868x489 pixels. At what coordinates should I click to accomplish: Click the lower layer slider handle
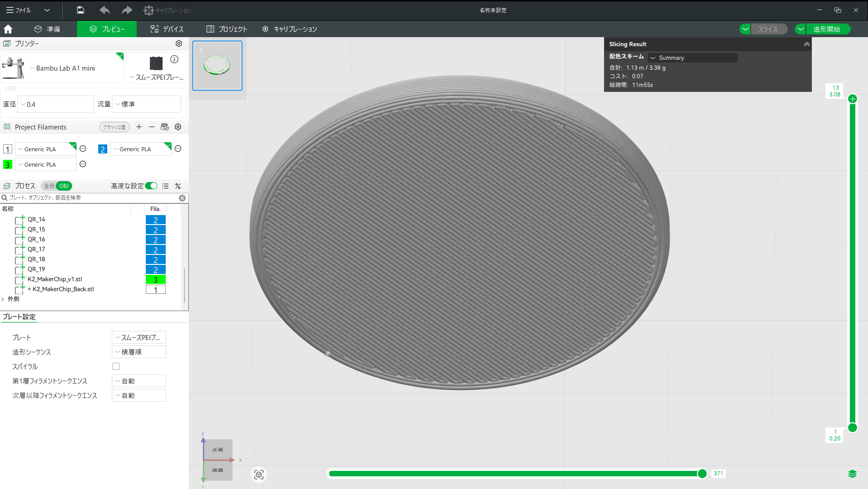pyautogui.click(x=853, y=427)
